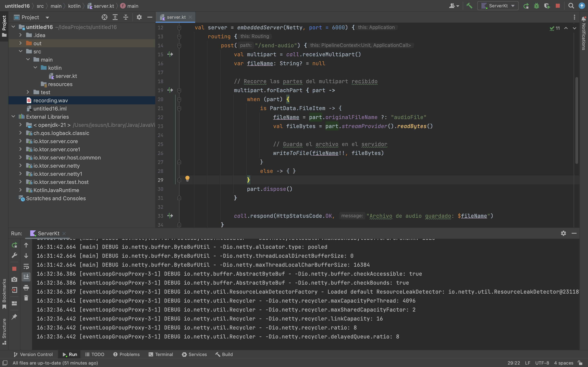Click the Print icon in Run console toolbar
Image resolution: width=588 pixels, height=367 pixels.
pyautogui.click(x=26, y=288)
